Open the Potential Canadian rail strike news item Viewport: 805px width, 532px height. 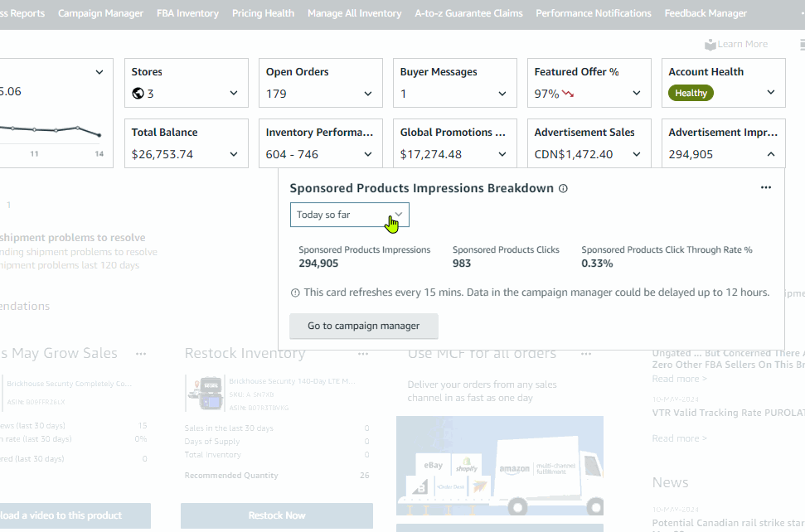click(728, 523)
